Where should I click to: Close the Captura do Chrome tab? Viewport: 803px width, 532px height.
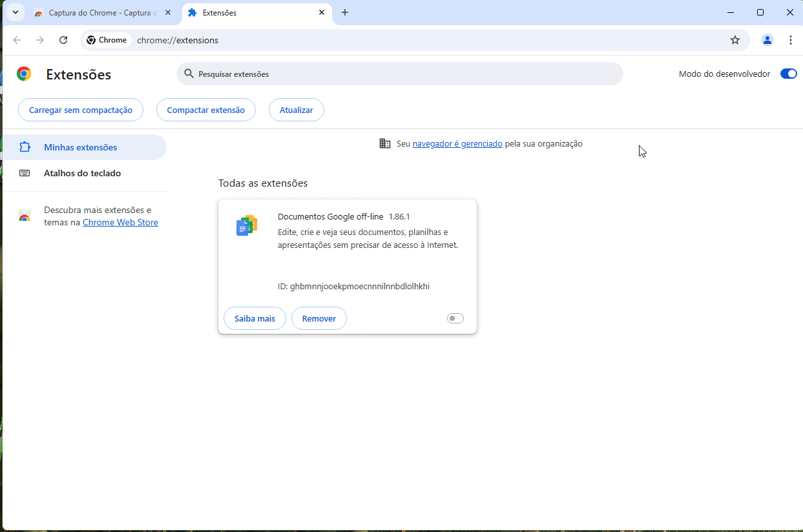coord(168,12)
